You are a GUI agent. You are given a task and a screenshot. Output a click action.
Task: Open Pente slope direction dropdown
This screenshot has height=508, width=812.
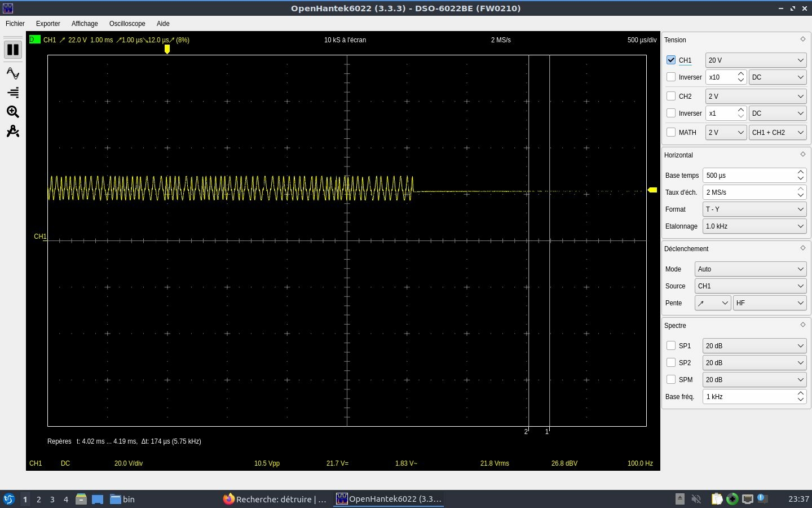[713, 303]
